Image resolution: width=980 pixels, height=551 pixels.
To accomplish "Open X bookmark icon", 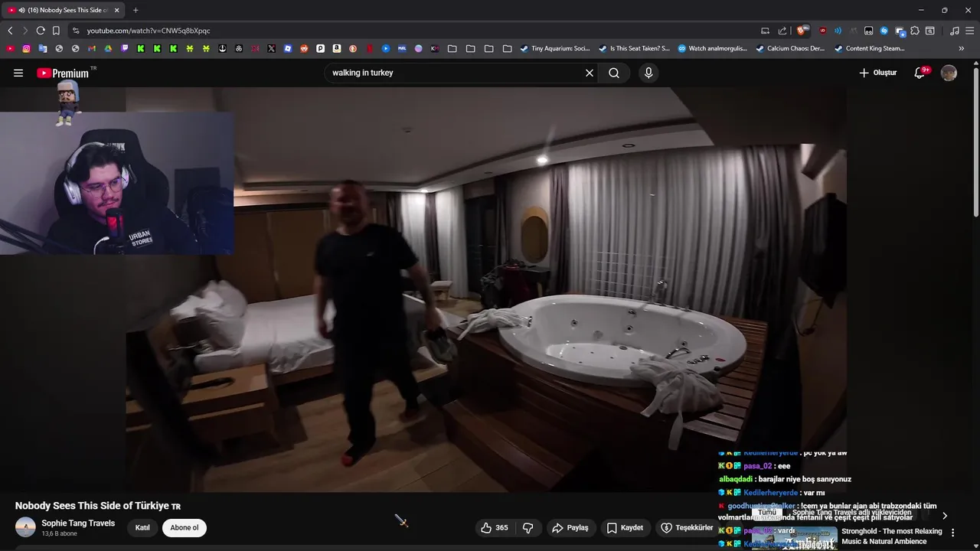I will pos(271,48).
